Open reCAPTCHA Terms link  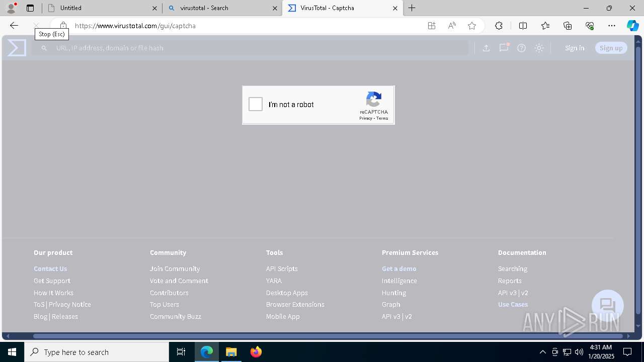tap(382, 118)
